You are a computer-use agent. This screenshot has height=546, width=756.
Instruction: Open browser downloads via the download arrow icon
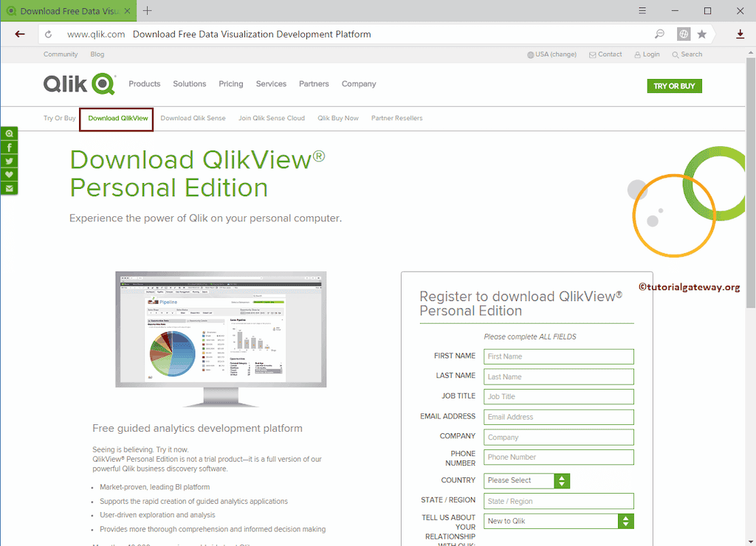click(x=740, y=33)
